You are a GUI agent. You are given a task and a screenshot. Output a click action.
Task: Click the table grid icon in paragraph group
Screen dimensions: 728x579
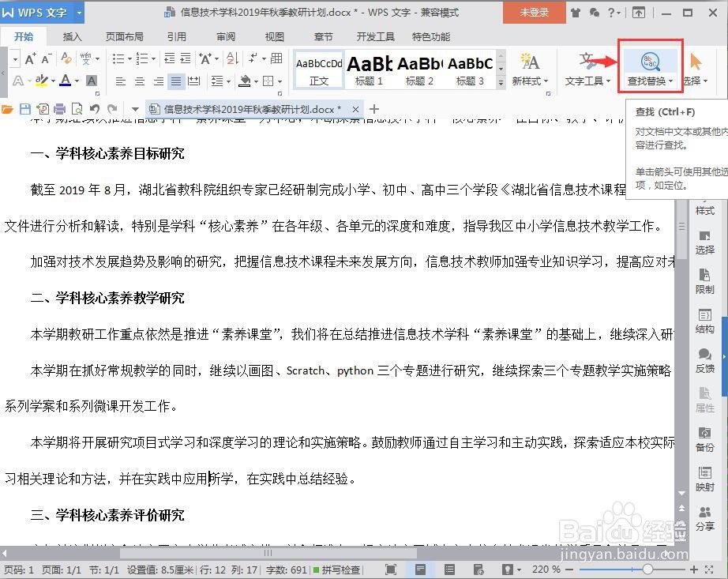276,58
